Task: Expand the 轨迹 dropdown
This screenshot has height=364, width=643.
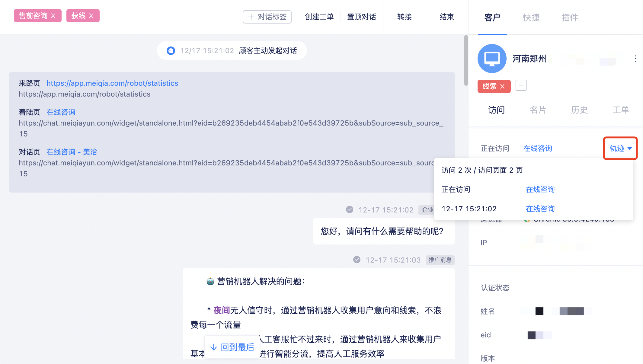Action: (620, 148)
